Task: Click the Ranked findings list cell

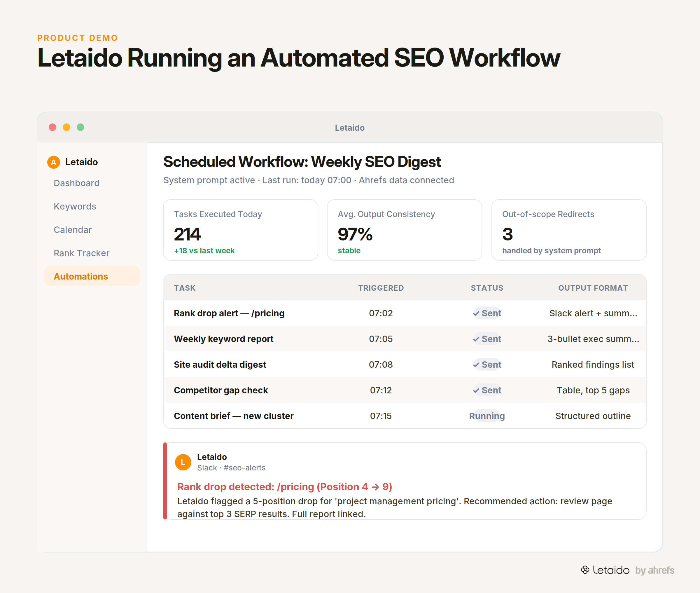Action: 593,365
